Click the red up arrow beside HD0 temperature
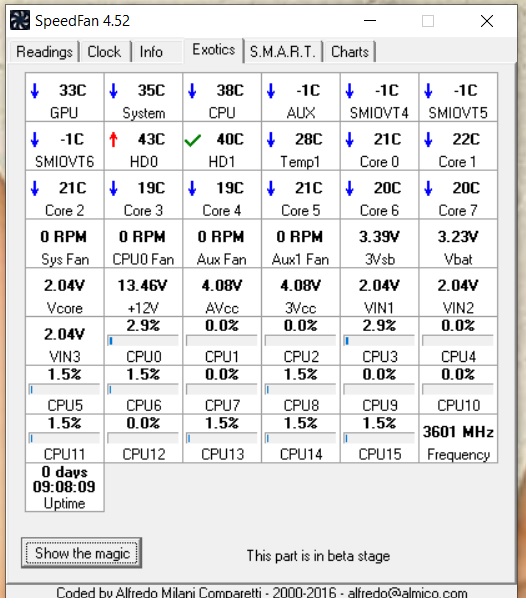Image resolution: width=526 pixels, height=604 pixels. click(x=113, y=139)
